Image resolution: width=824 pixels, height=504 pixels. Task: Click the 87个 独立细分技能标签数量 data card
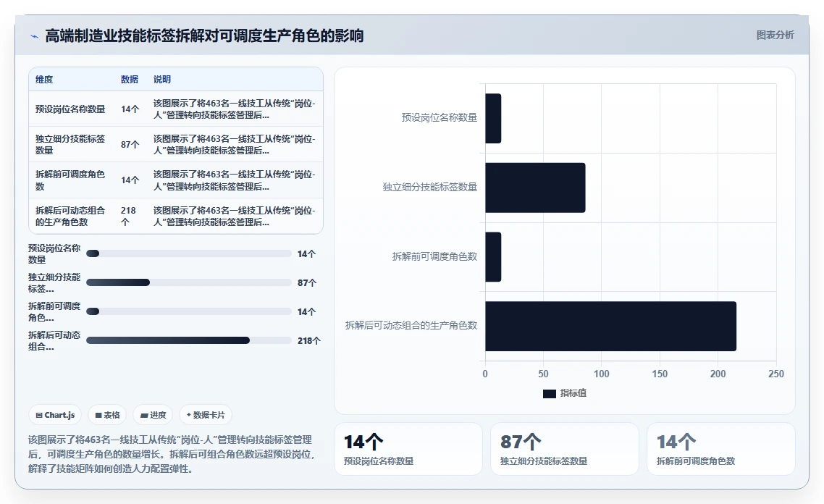[564, 450]
